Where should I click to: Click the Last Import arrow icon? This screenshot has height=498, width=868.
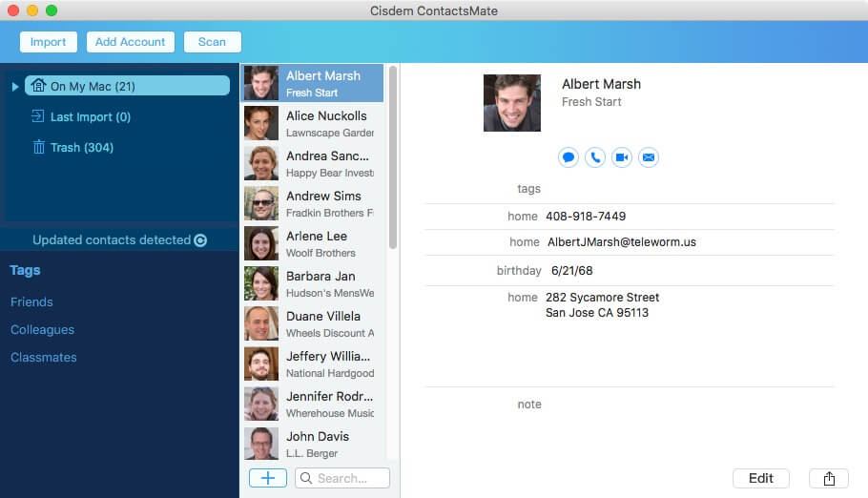point(37,116)
